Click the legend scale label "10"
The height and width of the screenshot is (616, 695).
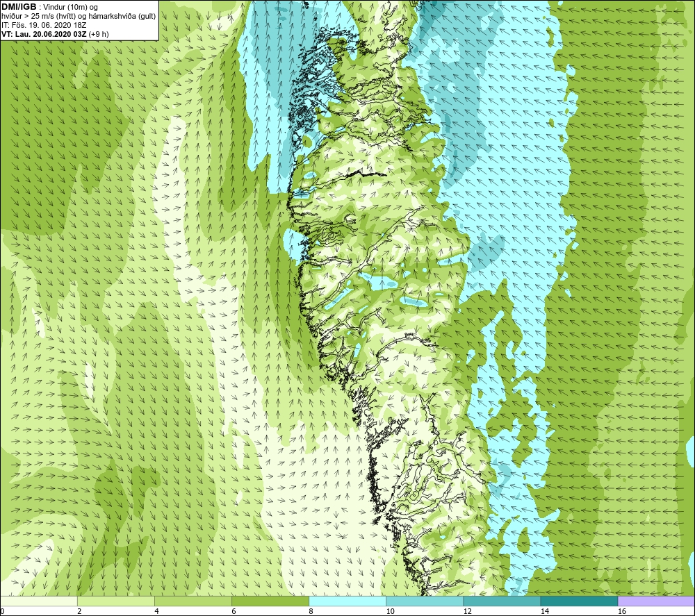tap(390, 611)
